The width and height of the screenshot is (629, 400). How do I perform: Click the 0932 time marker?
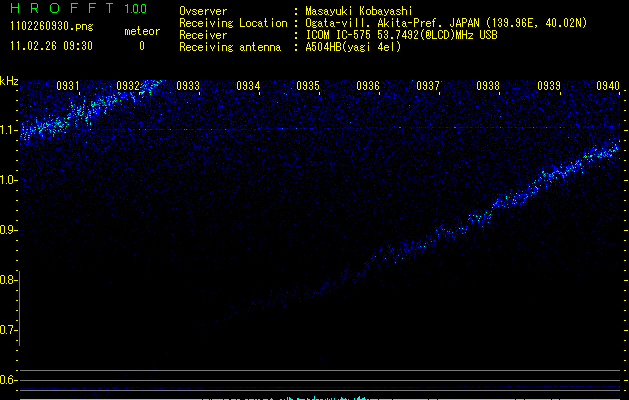click(128, 85)
